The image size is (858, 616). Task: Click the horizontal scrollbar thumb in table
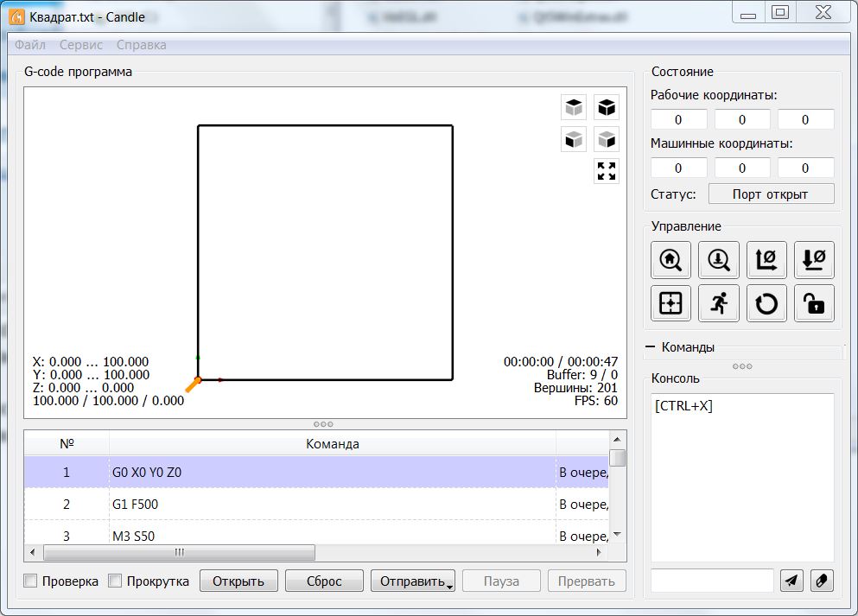180,553
